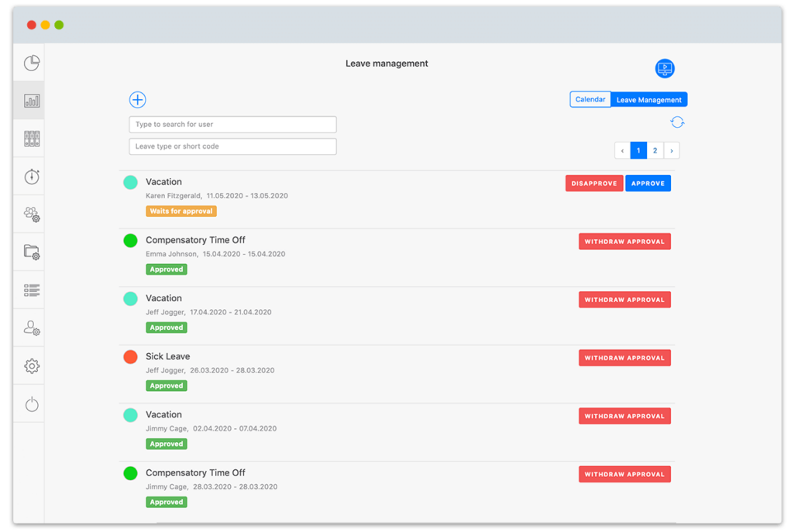Select the bar chart reports icon in sidebar

(x=30, y=100)
